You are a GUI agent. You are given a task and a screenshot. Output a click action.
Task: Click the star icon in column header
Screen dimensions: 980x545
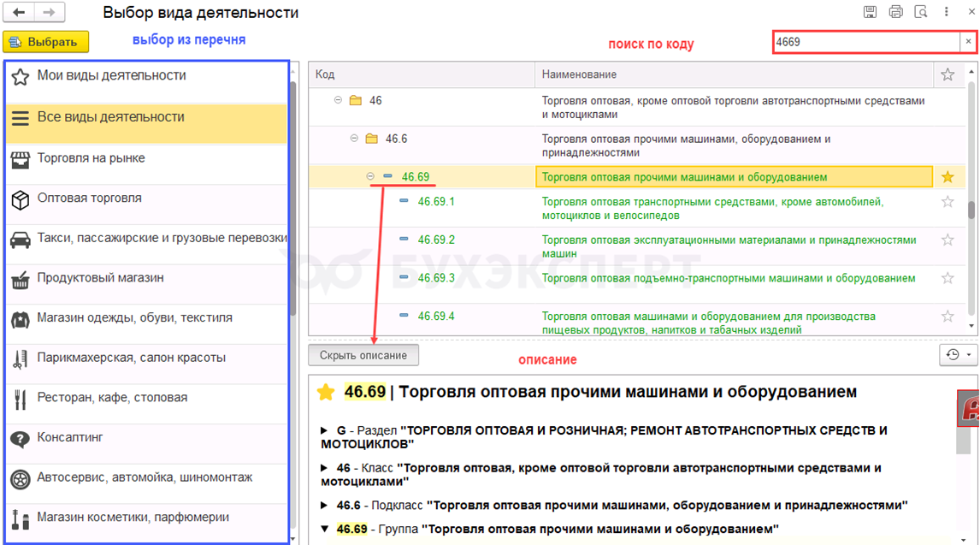coord(948,75)
